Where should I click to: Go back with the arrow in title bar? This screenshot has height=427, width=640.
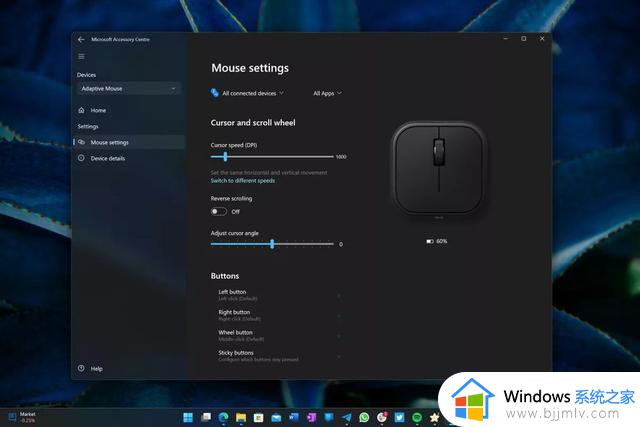81,40
